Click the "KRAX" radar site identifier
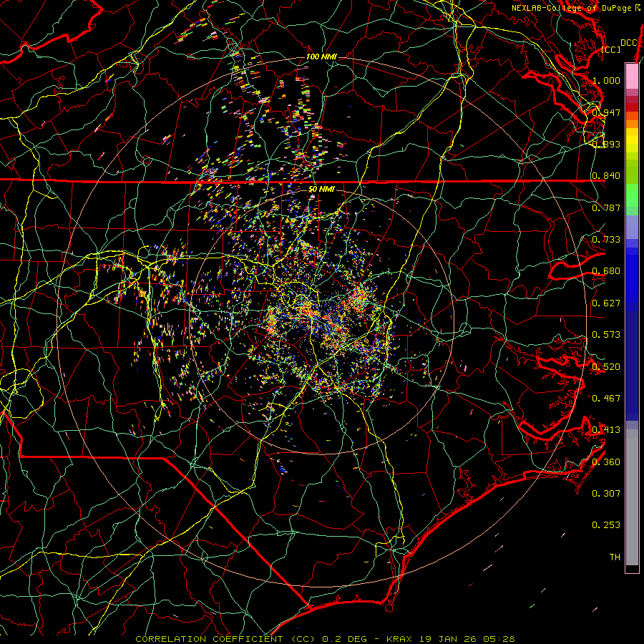644x644 pixels. pyautogui.click(x=401, y=639)
